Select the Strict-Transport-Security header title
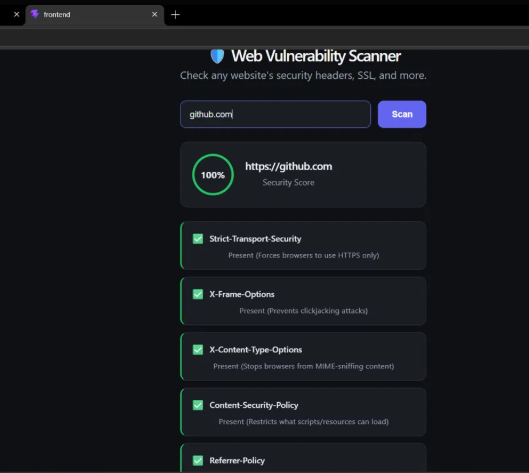This screenshot has height=473, width=529. [x=255, y=239]
